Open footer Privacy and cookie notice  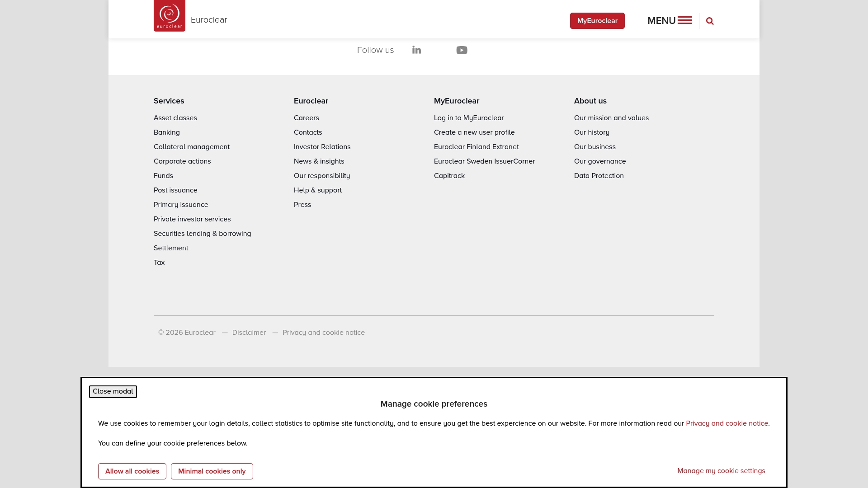[324, 333]
